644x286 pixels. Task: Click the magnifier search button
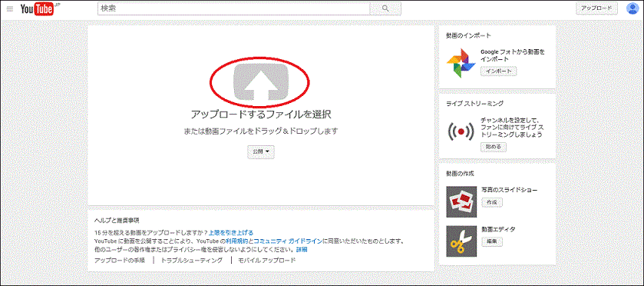click(x=385, y=8)
